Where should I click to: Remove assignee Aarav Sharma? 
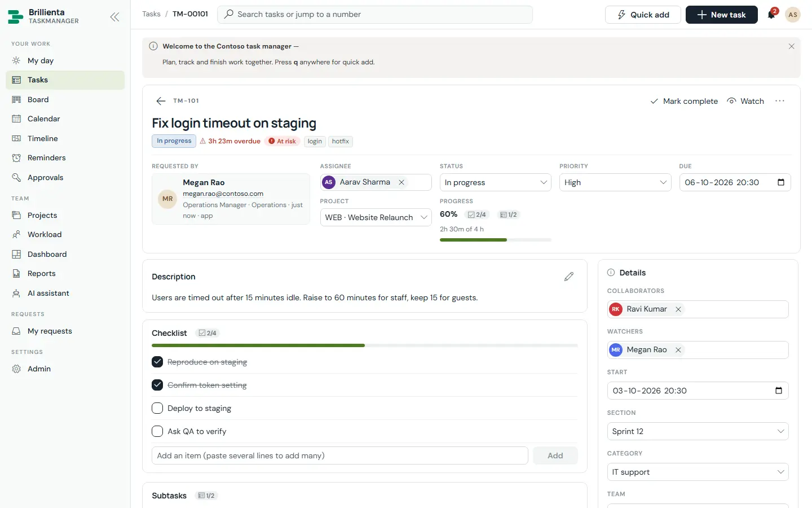pos(401,182)
